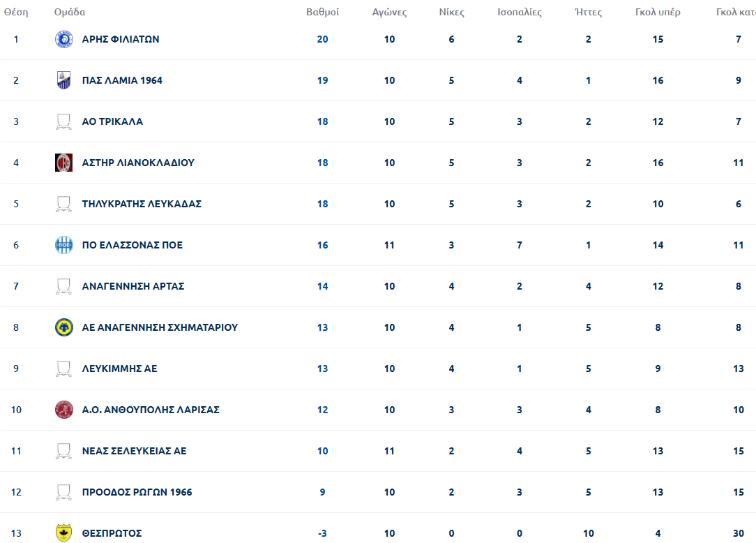Viewport: 756px width, 543px height.
Task: Click the ΑΡΗΣ ΦΙΛΙΑΤΩΝ team crest icon
Action: 63,40
